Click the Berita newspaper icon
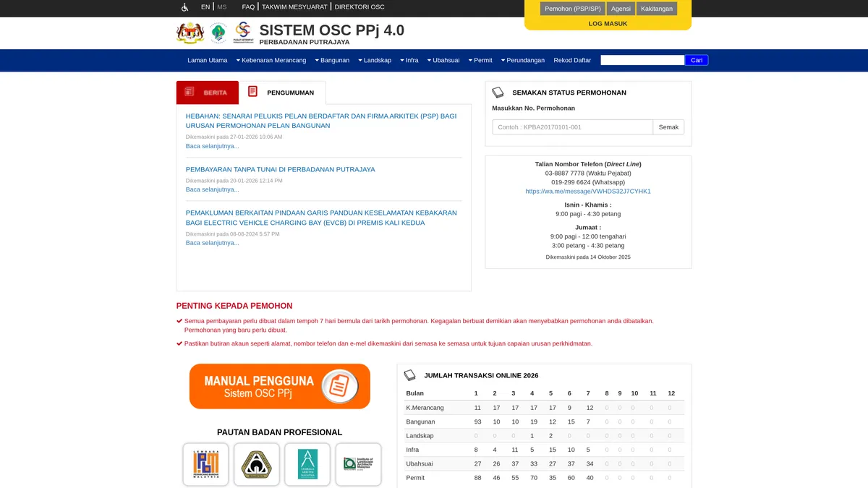 pos(190,92)
